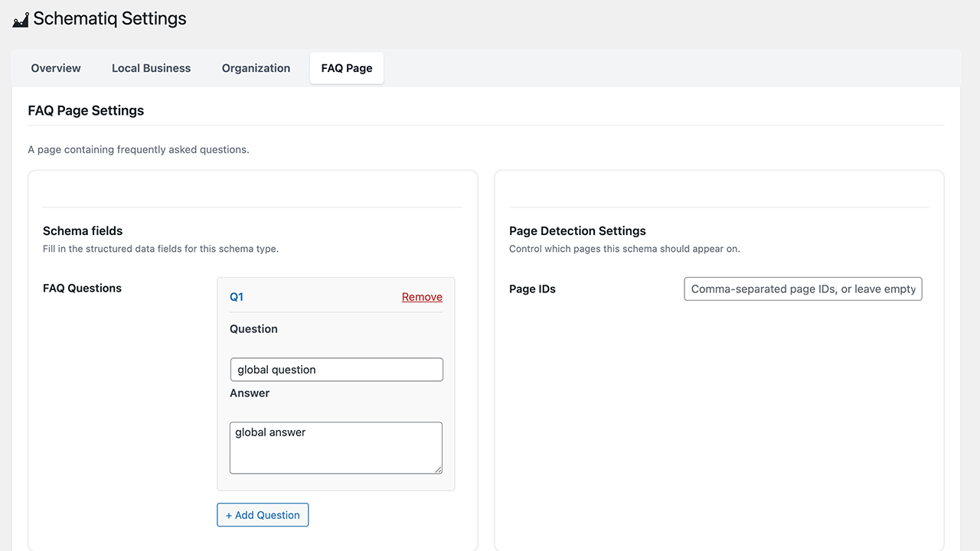This screenshot has height=551, width=980.
Task: Click the Answer label above the textarea
Action: pyautogui.click(x=250, y=393)
